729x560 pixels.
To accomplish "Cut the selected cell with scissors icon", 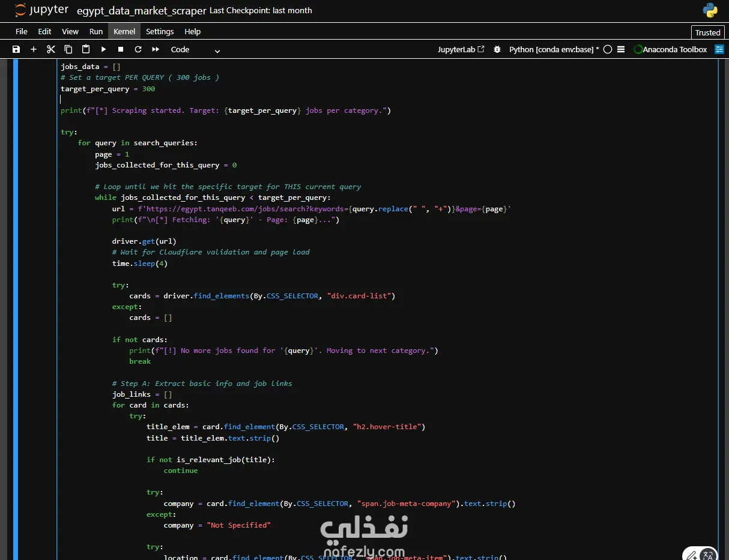I will tap(51, 49).
